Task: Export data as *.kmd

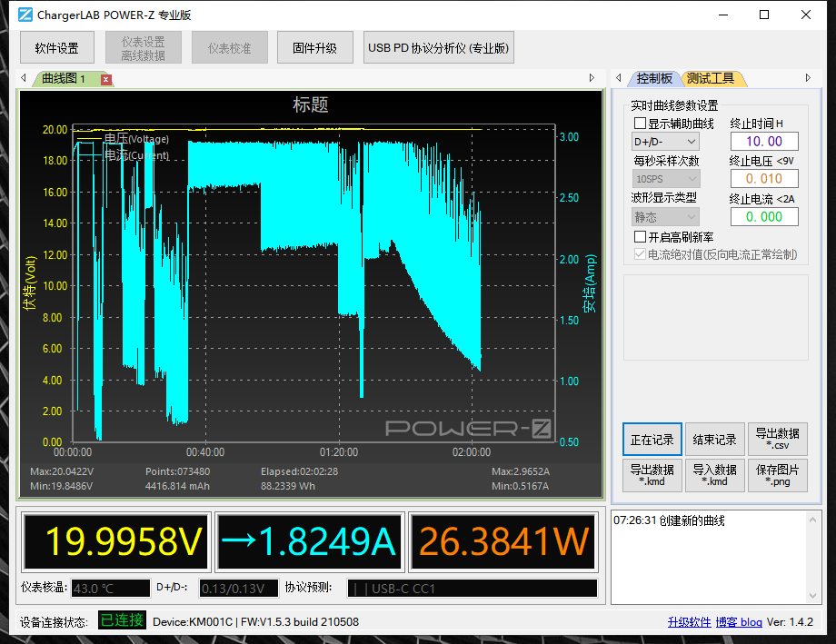Action: tap(652, 475)
